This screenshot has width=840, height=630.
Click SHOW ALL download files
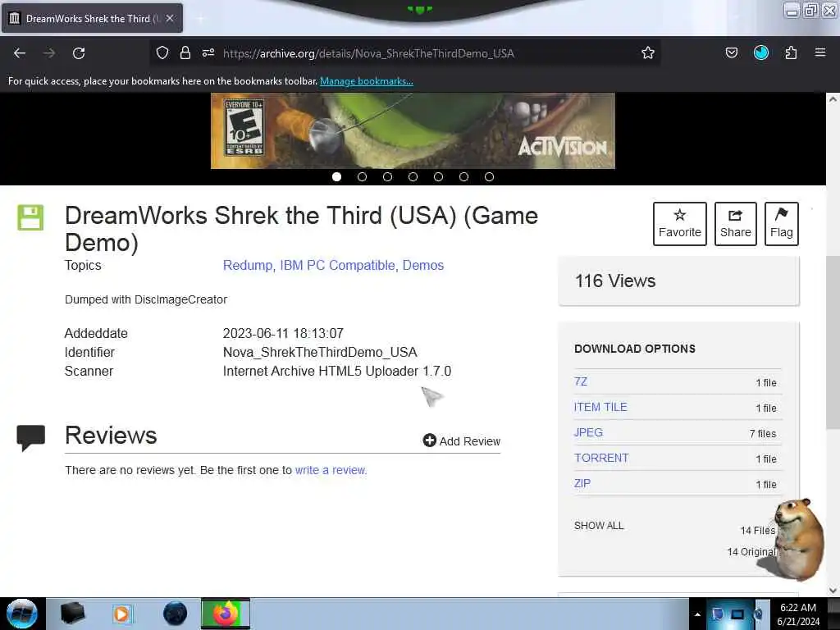[599, 526]
